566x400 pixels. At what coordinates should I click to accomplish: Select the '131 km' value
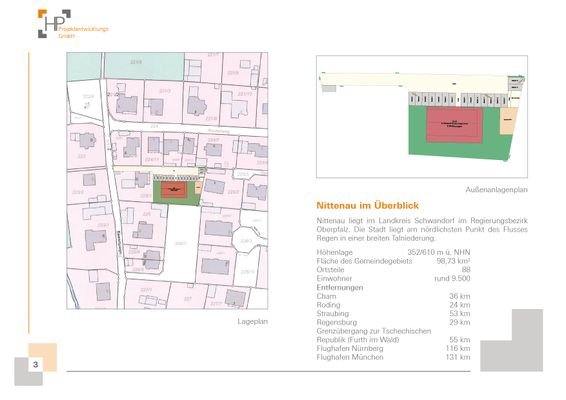[458, 357]
